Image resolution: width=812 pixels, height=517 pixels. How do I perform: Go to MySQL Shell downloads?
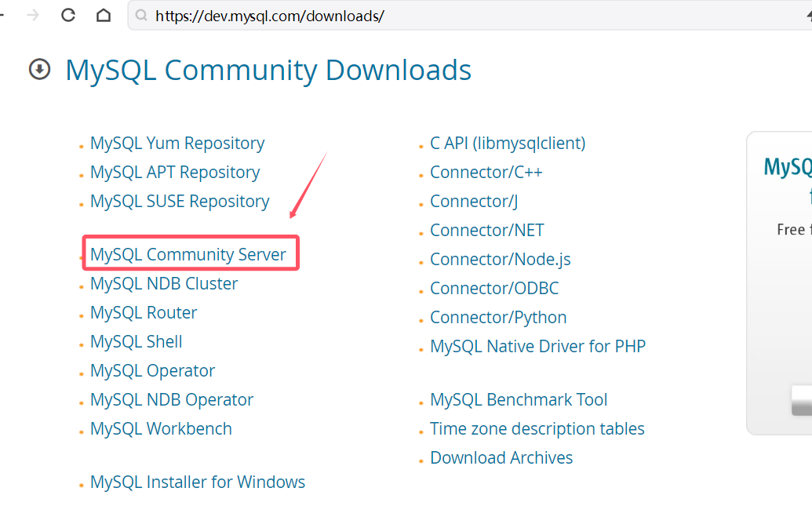pyautogui.click(x=137, y=341)
